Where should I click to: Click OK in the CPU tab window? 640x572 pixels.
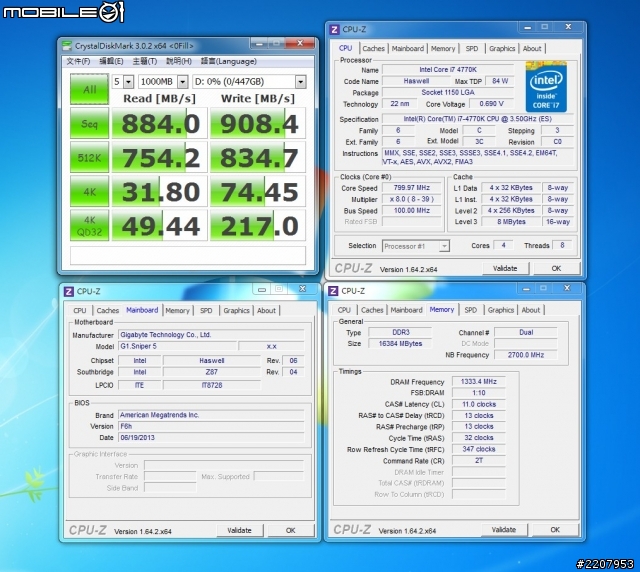(x=556, y=269)
